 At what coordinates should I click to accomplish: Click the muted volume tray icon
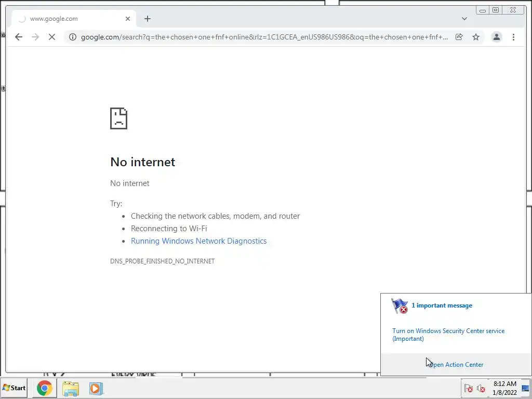pos(481,388)
